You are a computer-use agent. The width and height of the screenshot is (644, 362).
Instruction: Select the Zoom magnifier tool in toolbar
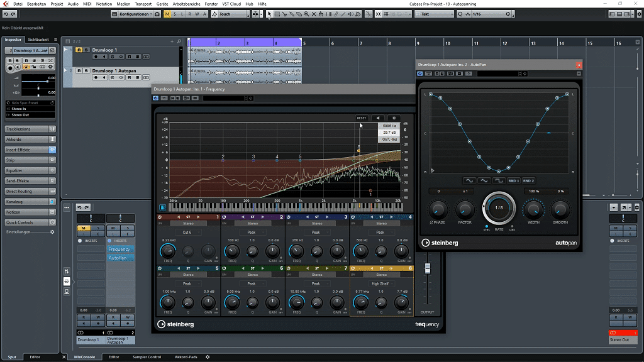(x=306, y=14)
